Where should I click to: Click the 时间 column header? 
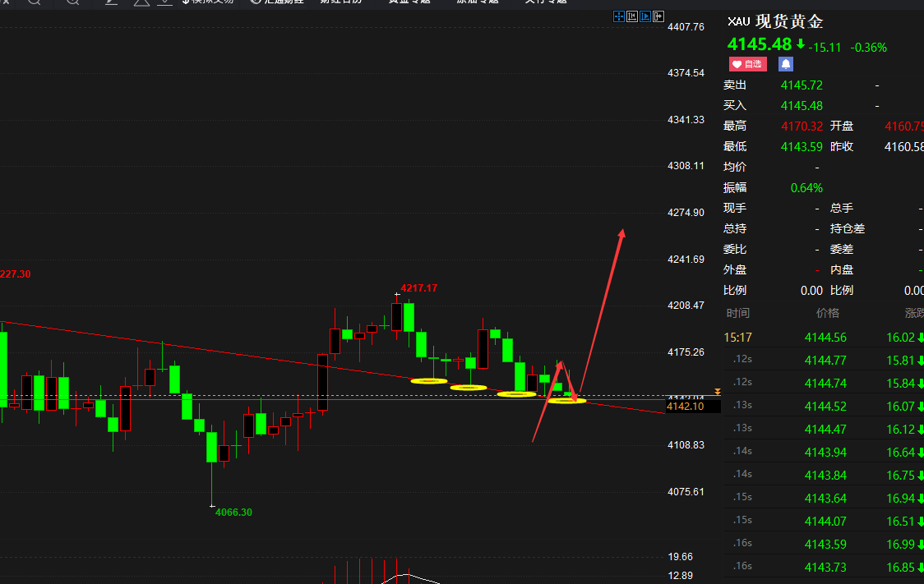click(x=737, y=313)
